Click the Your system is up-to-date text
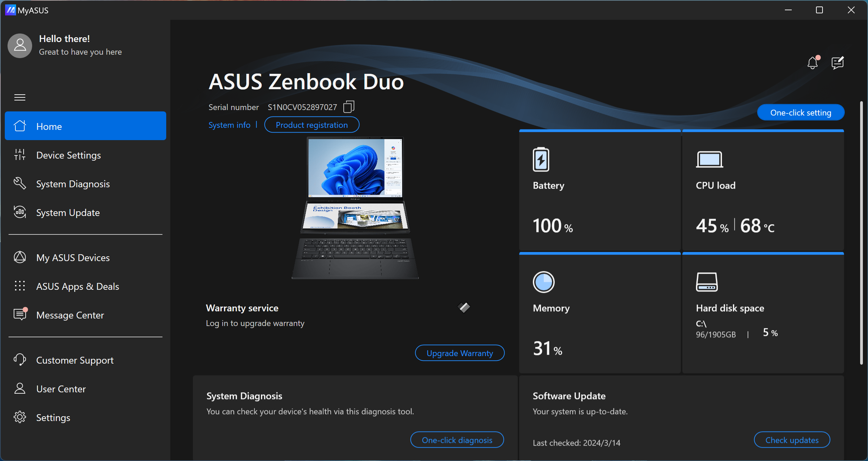 (580, 411)
